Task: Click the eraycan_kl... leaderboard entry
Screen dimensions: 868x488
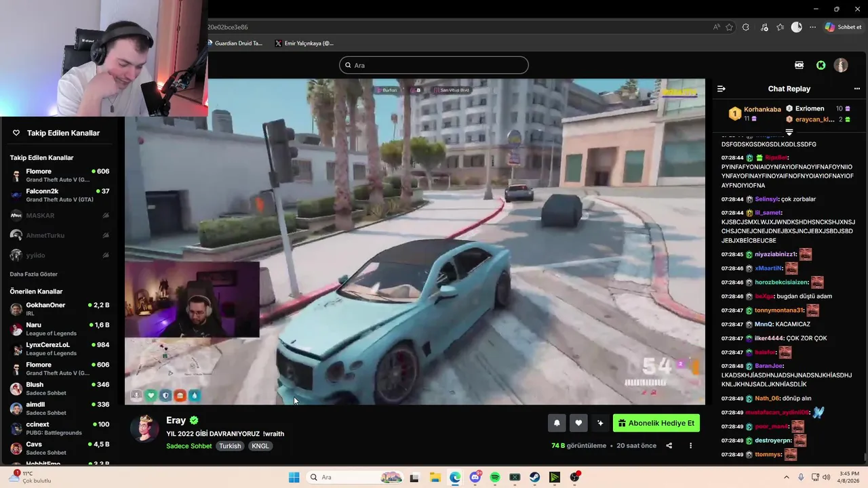Action: point(818,119)
